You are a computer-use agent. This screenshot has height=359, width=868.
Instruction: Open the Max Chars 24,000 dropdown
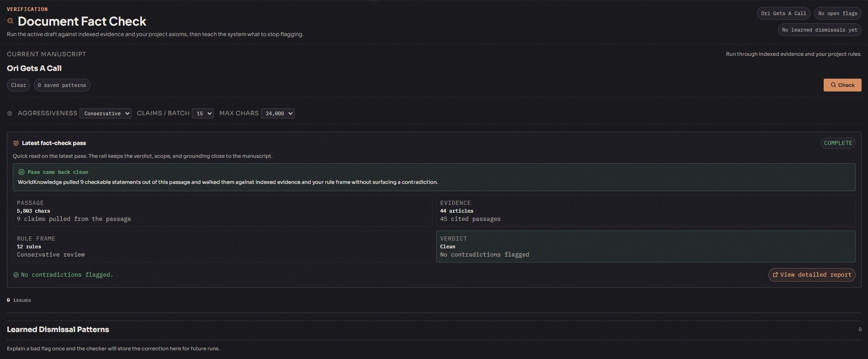pos(278,113)
